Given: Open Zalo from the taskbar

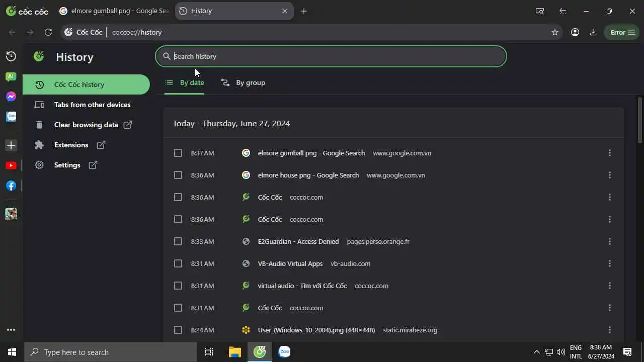Looking at the screenshot, I should point(284,352).
